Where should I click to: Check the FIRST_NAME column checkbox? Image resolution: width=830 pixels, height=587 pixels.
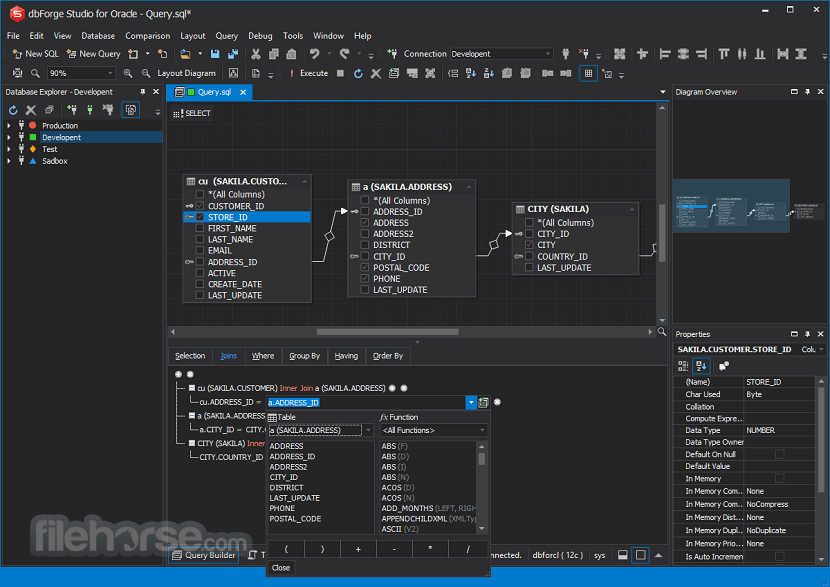[x=200, y=228]
